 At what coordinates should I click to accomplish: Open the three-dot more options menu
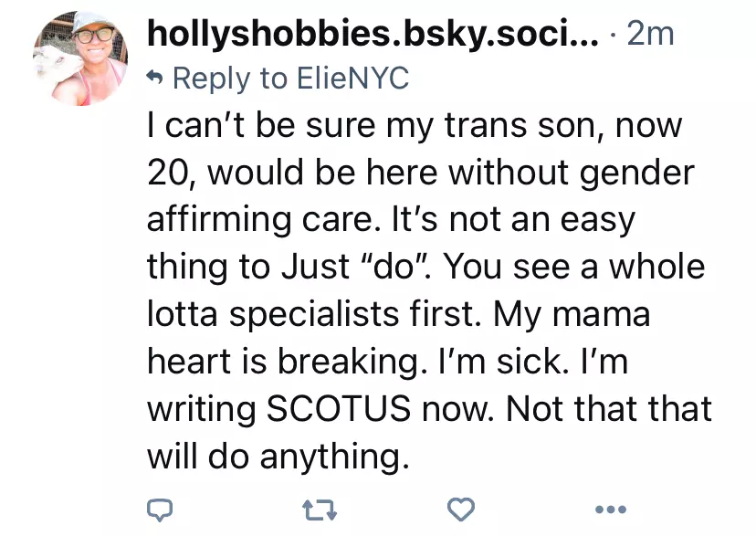(611, 509)
